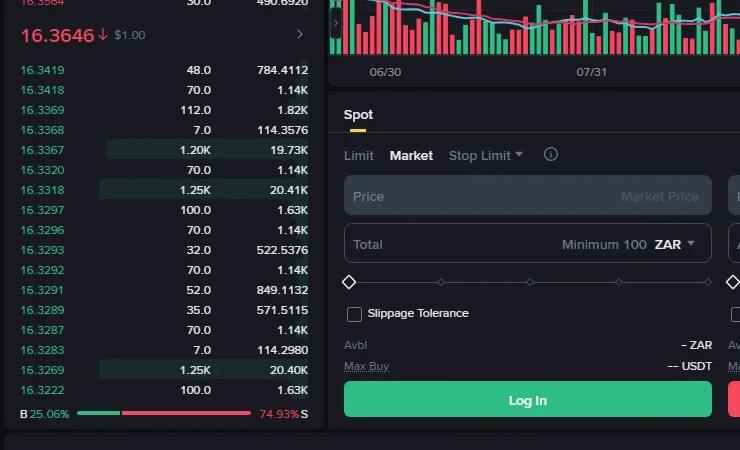The width and height of the screenshot is (740, 450).
Task: Click the 25.06% buy percentage
Action: point(49,414)
